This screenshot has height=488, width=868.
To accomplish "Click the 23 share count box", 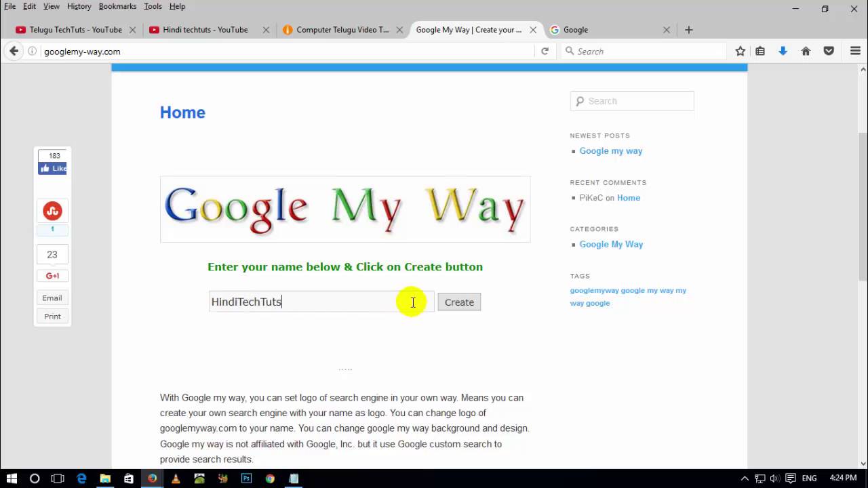I will point(52,255).
